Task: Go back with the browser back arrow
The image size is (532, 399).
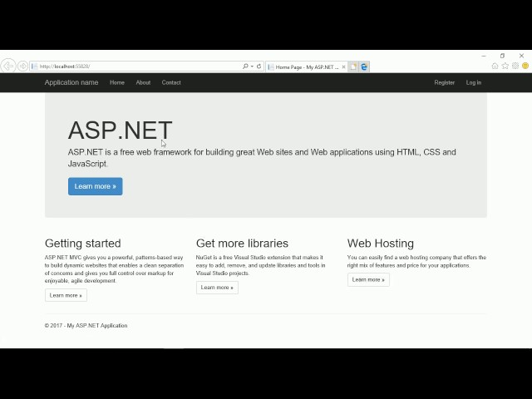Action: (x=8, y=66)
